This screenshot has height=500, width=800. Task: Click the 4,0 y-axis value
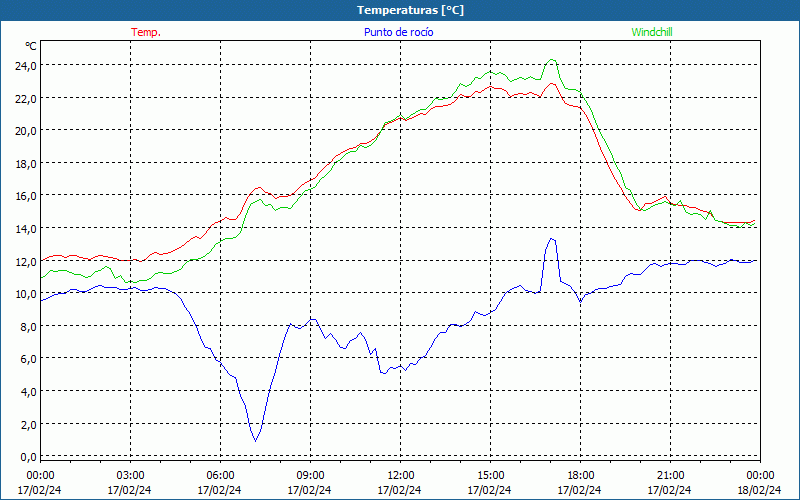[28, 392]
